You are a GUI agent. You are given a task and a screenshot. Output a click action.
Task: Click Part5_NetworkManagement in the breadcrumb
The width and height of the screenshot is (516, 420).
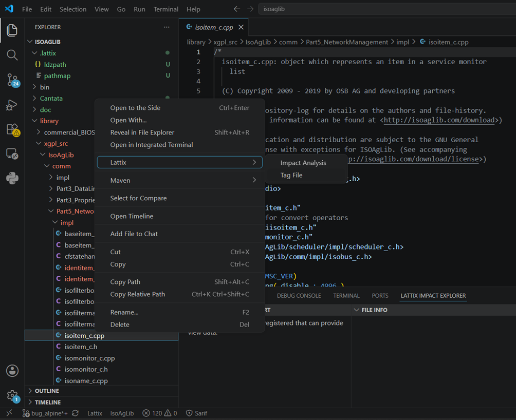pyautogui.click(x=347, y=42)
